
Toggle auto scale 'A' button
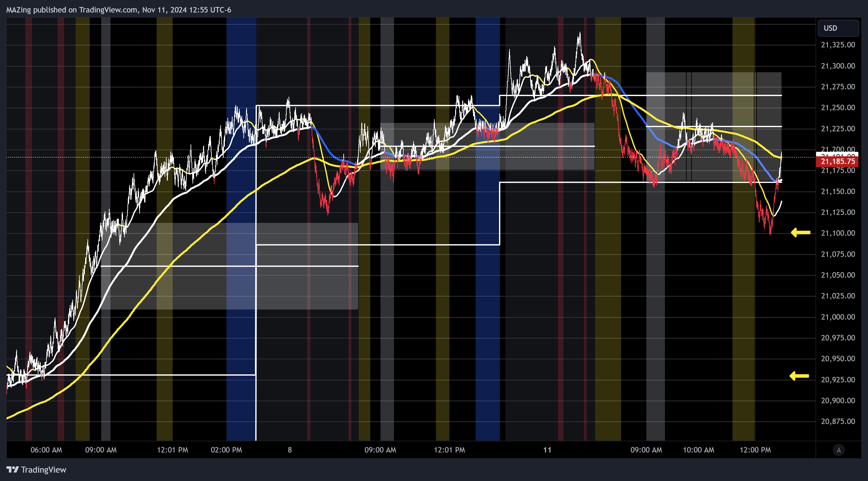click(839, 450)
